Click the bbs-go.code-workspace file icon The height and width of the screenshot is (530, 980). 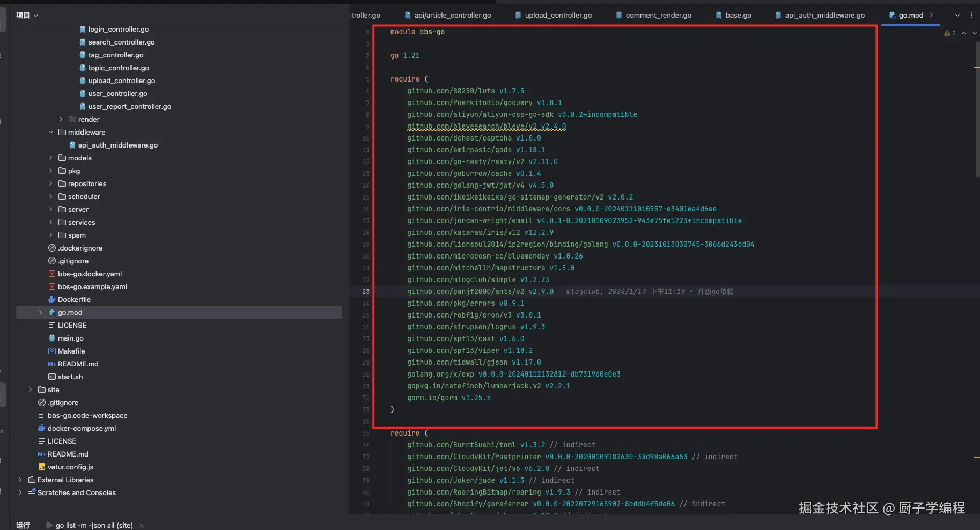pyautogui.click(x=42, y=415)
